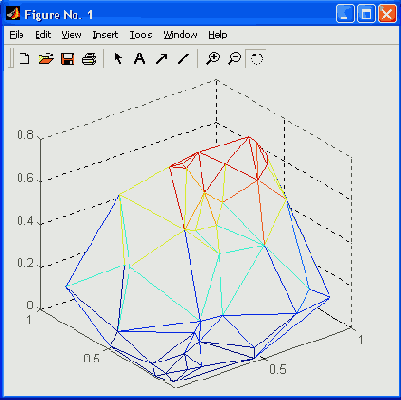Print the figure with the printer icon
This screenshot has height=400, width=401.
pyautogui.click(x=89, y=59)
